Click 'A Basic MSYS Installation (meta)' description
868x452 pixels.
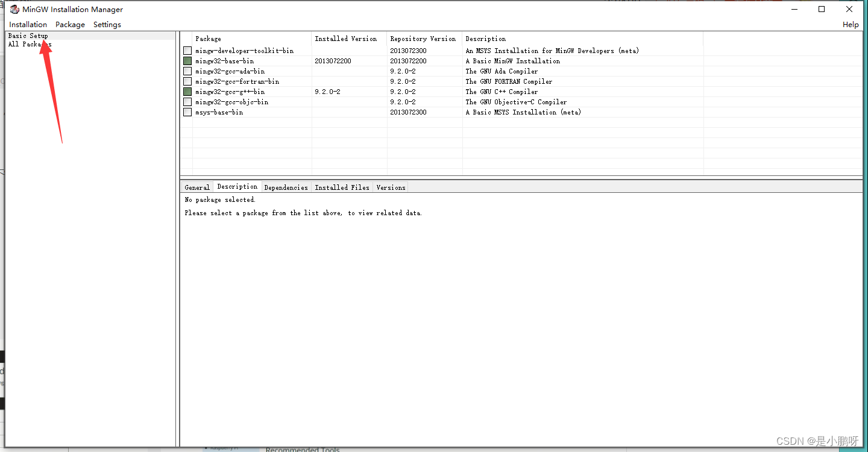[x=523, y=112]
